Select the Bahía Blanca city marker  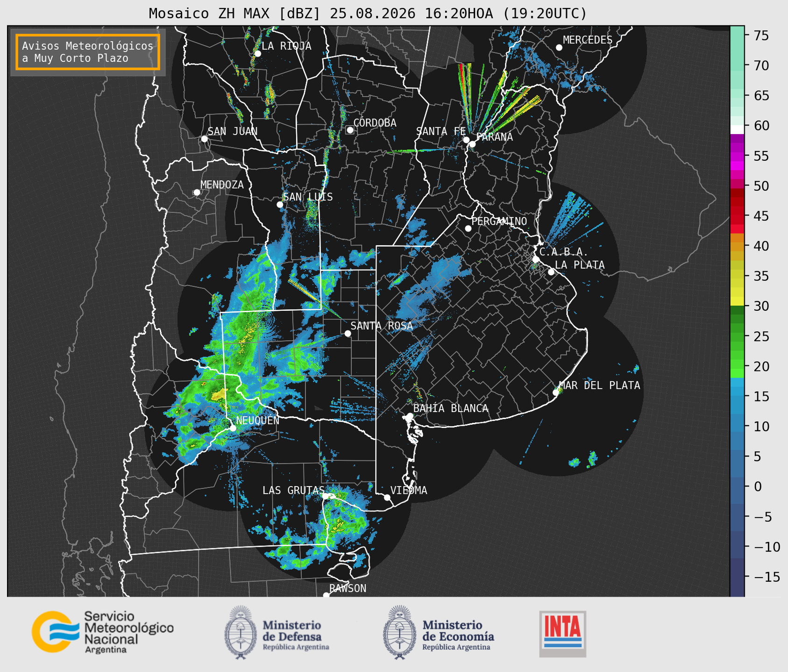coord(410,416)
